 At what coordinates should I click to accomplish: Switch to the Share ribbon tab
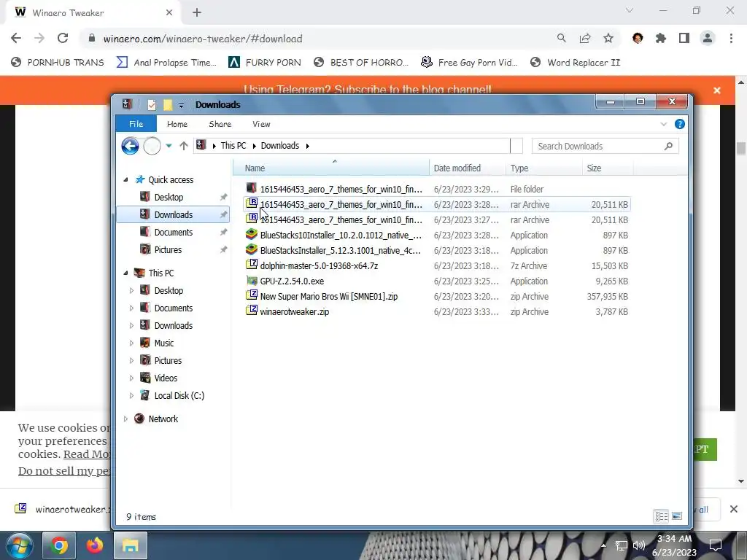pyautogui.click(x=220, y=124)
